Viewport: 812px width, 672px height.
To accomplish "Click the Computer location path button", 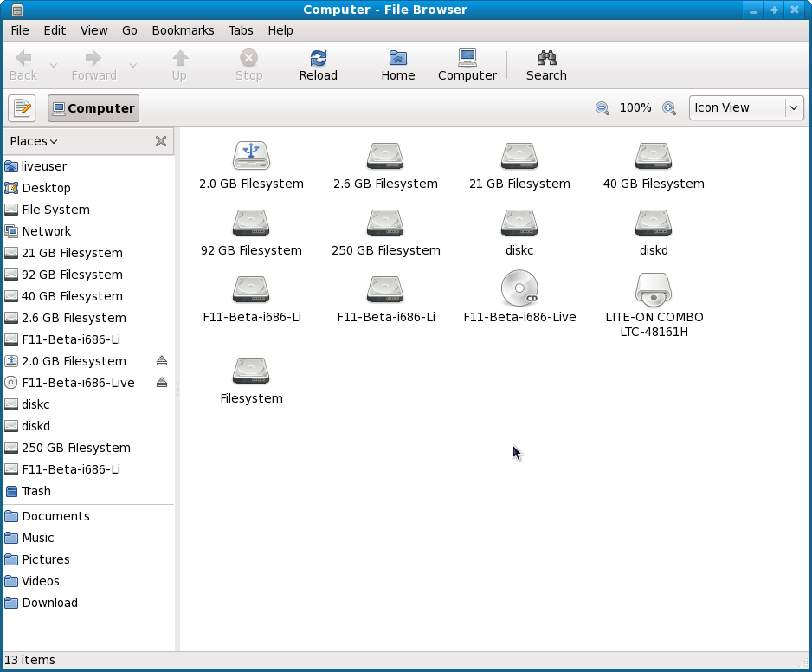I will pyautogui.click(x=93, y=108).
